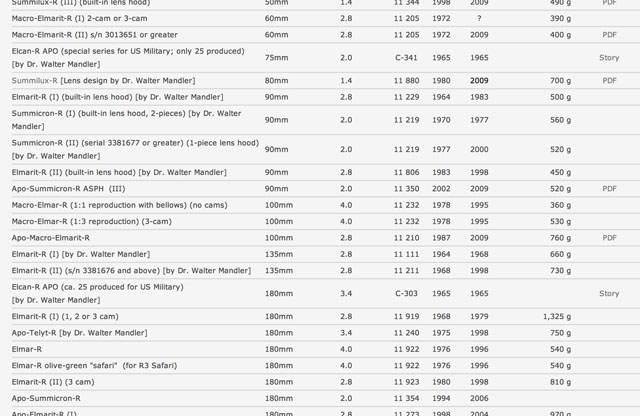The height and width of the screenshot is (416, 640).
Task: Click order number 'C-303' cell
Action: (406, 293)
